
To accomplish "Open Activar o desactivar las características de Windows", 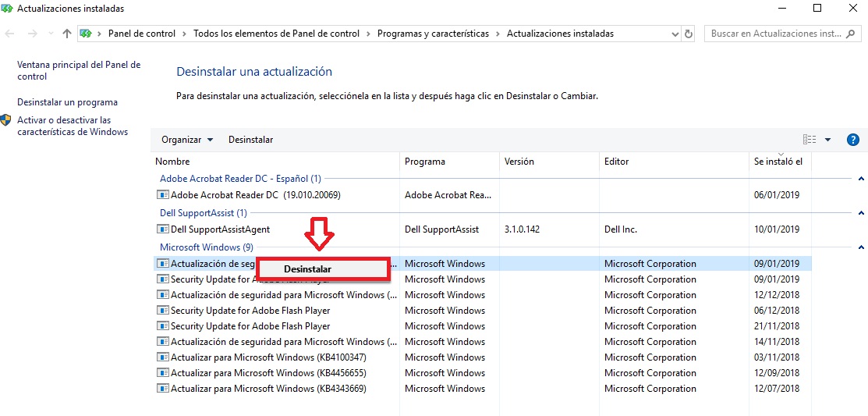I will tap(73, 126).
